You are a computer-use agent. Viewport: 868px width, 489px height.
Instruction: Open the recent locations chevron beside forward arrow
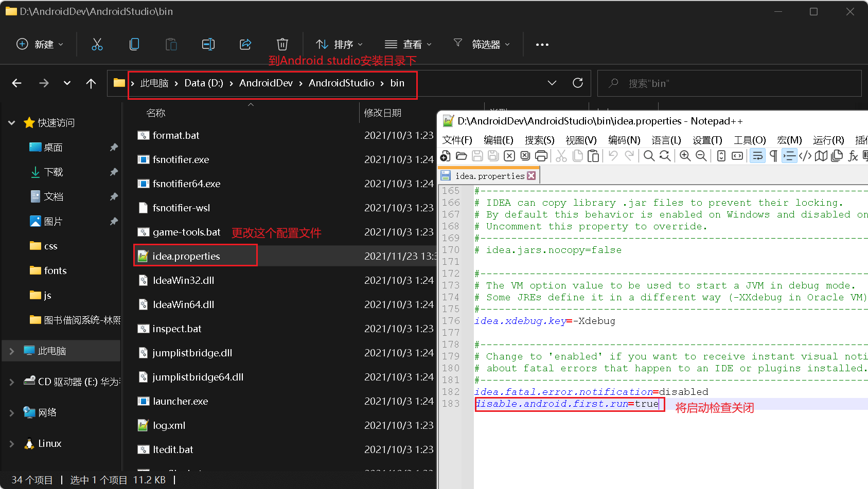(67, 83)
